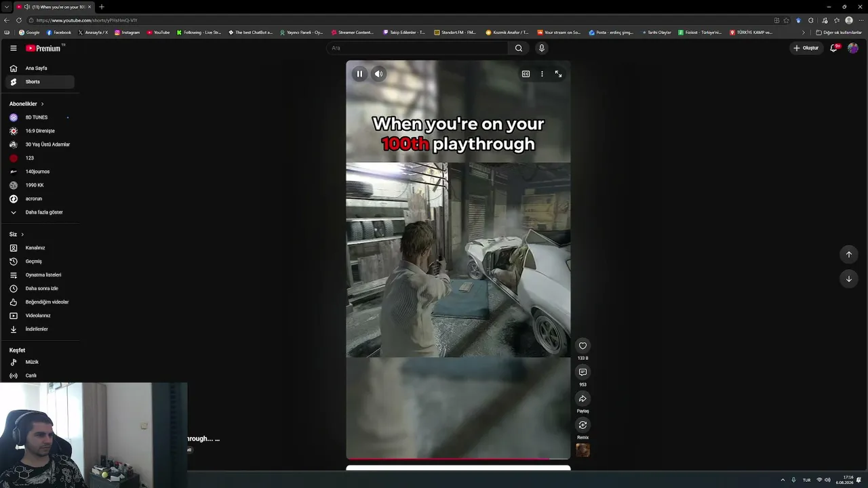Open a new browser tab

(101, 7)
